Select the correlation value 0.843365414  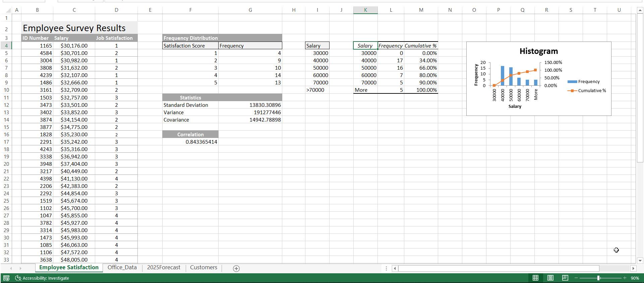pyautogui.click(x=190, y=142)
